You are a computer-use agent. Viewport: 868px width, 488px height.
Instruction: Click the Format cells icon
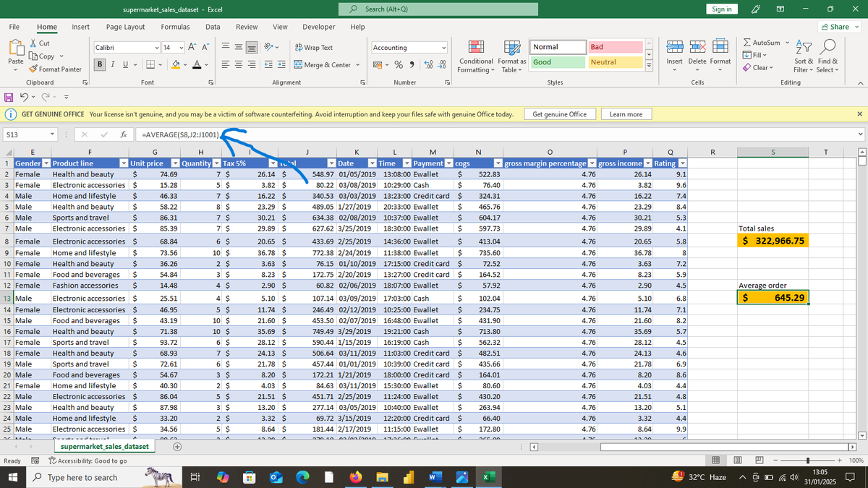pos(720,47)
